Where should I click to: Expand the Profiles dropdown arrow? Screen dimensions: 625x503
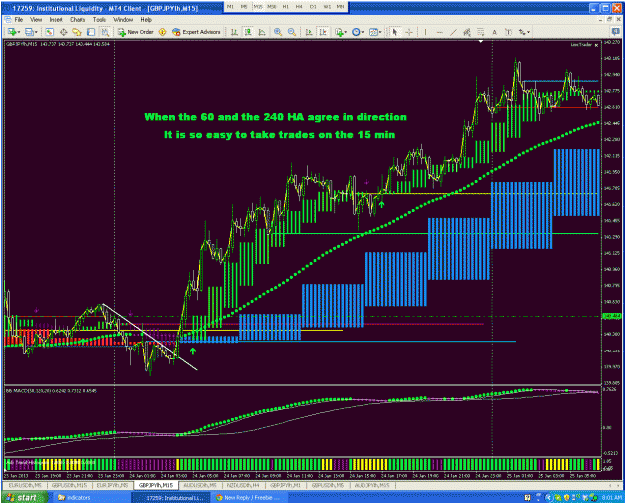36,32
